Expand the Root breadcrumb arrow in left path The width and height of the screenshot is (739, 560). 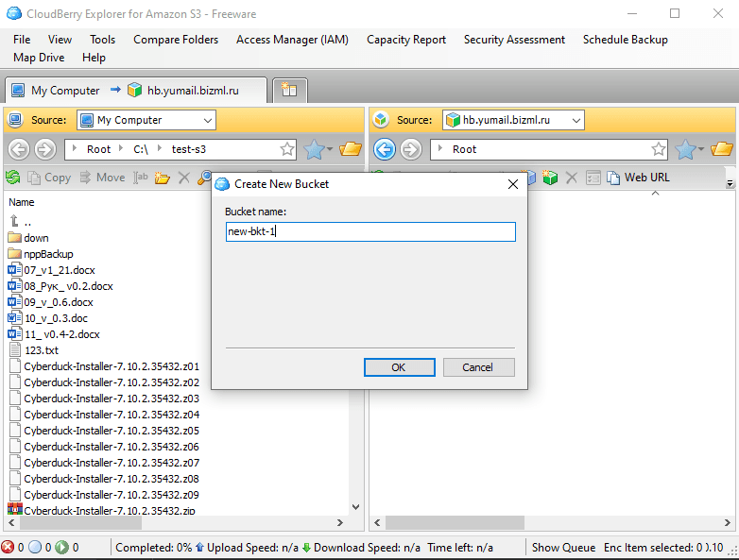(75, 148)
